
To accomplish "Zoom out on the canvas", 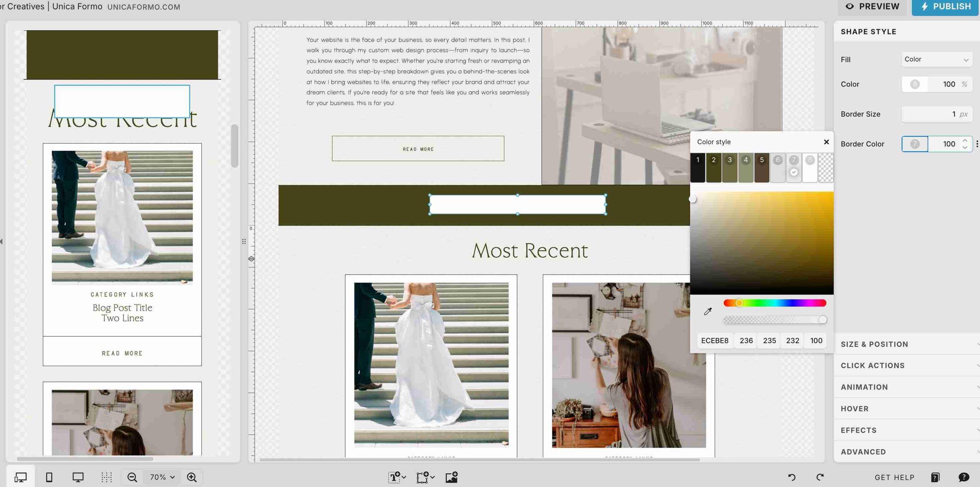I will click(131, 477).
